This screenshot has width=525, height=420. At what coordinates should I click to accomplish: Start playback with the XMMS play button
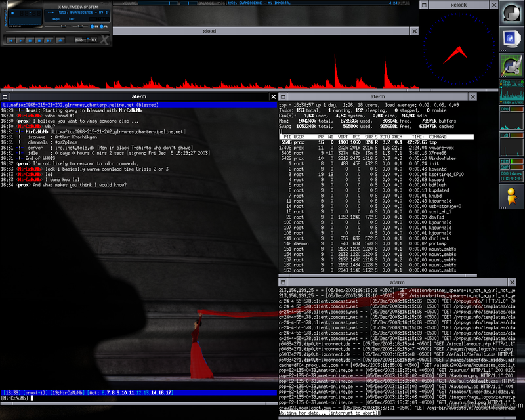(x=20, y=41)
